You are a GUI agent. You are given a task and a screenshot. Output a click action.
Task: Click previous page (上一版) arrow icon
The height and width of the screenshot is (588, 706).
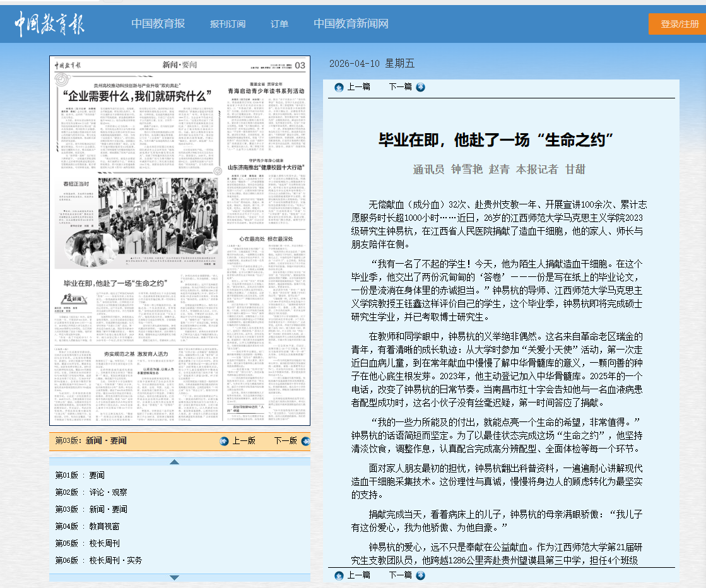224,441
